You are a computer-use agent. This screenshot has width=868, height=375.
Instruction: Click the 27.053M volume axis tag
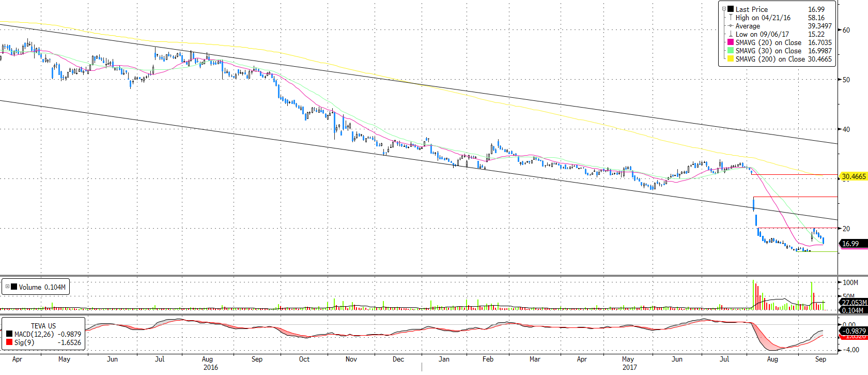[x=854, y=303]
